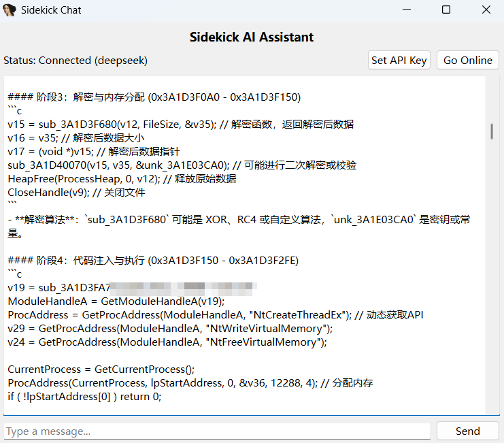This screenshot has width=504, height=443.
Task: Click the Sidekick Chat app icon
Action: [10, 10]
